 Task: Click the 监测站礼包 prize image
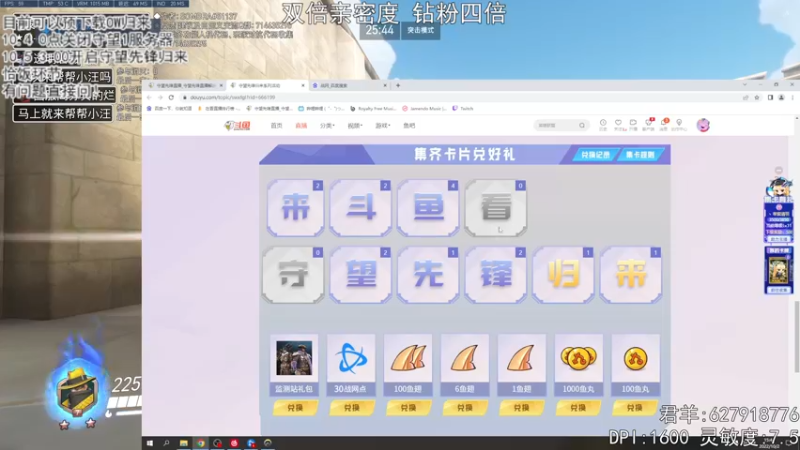pyautogui.click(x=294, y=359)
